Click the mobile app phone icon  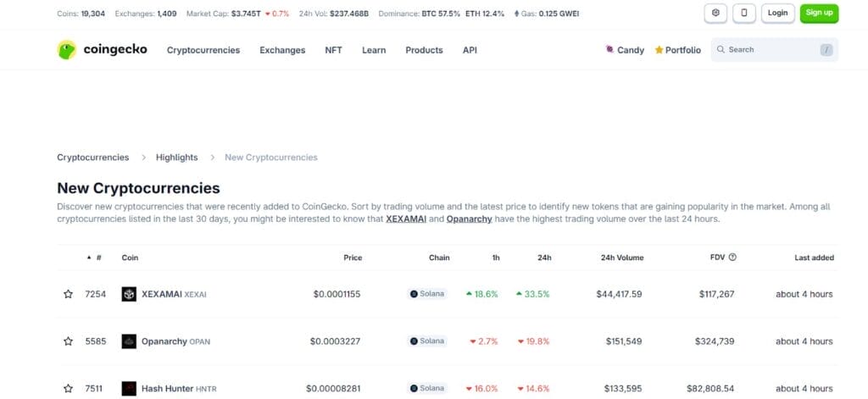pyautogui.click(x=744, y=13)
